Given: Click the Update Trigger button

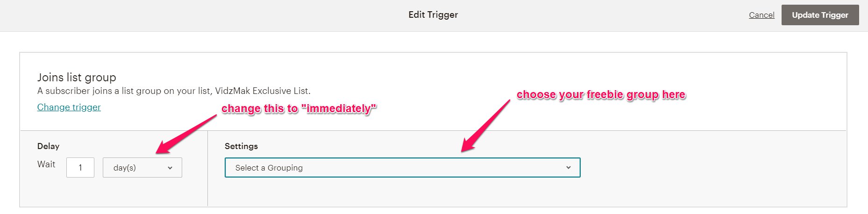Looking at the screenshot, I should (x=820, y=15).
